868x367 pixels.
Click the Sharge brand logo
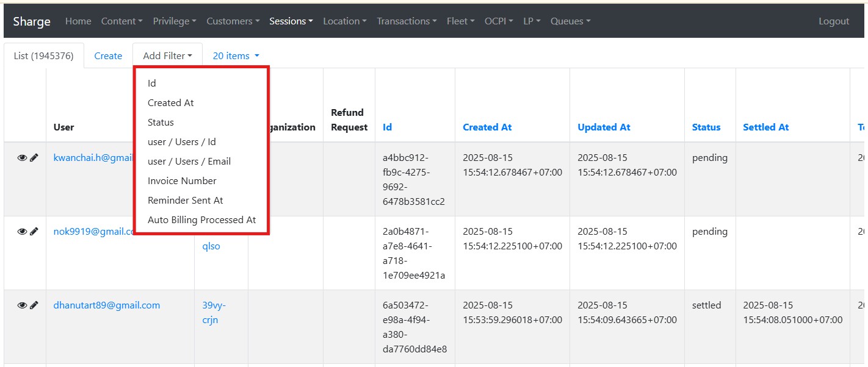click(x=32, y=21)
